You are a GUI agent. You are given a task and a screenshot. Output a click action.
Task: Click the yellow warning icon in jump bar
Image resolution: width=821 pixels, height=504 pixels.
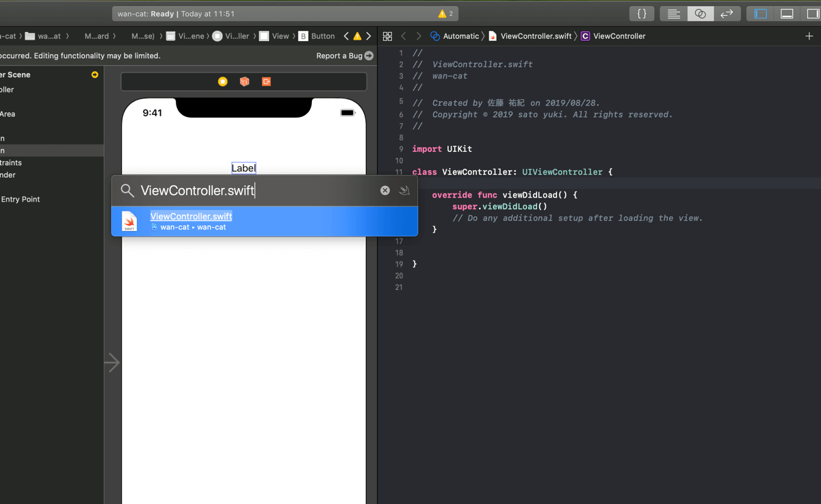(357, 36)
